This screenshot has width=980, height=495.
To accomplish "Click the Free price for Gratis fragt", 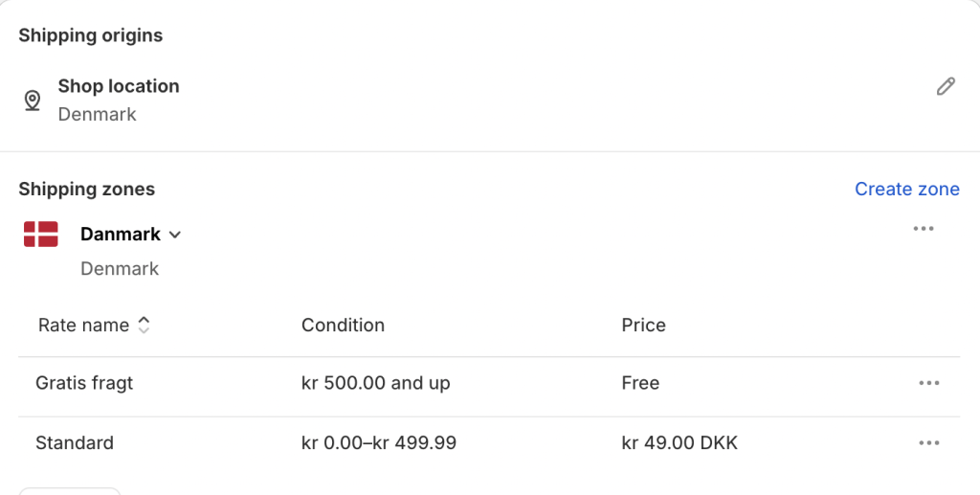I will [x=640, y=383].
